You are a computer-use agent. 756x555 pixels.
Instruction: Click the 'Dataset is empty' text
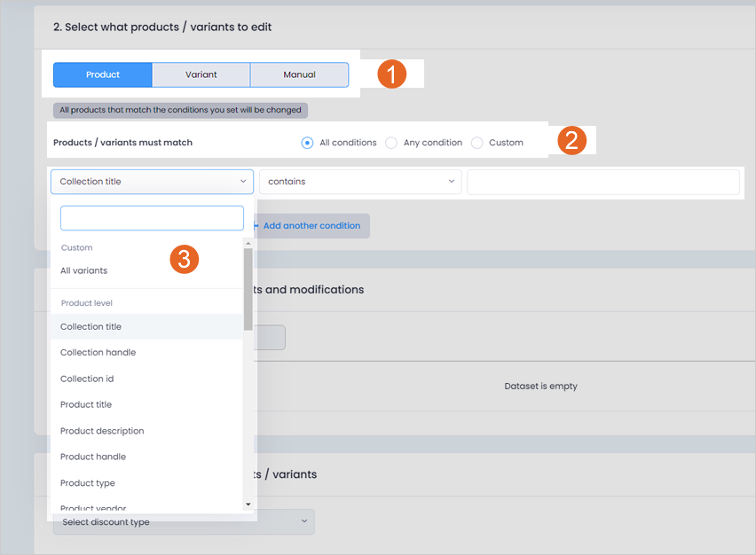pos(540,386)
